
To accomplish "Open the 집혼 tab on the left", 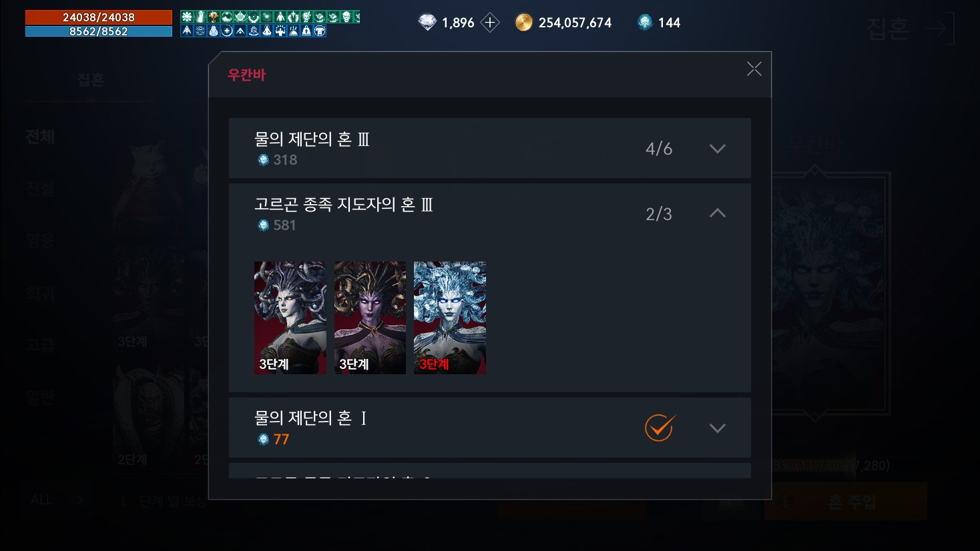I will tap(91, 80).
